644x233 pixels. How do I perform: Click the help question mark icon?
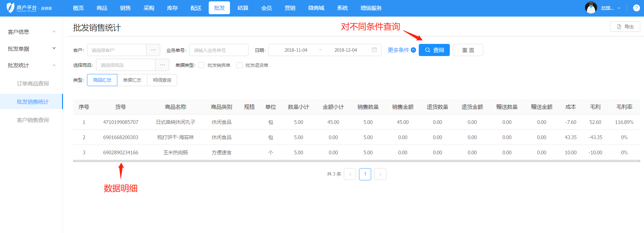pyautogui.click(x=636, y=8)
